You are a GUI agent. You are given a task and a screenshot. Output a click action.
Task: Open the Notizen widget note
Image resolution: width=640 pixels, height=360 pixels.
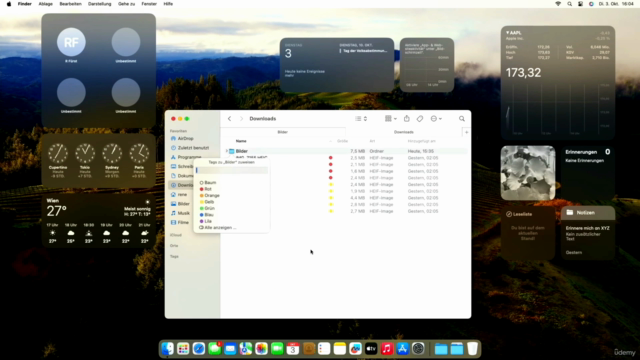[x=588, y=233]
